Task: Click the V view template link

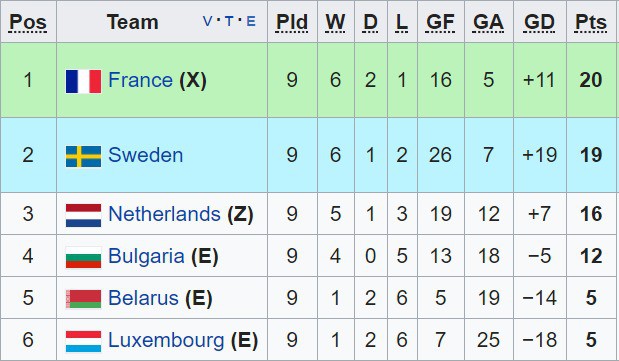Action: click(x=207, y=21)
